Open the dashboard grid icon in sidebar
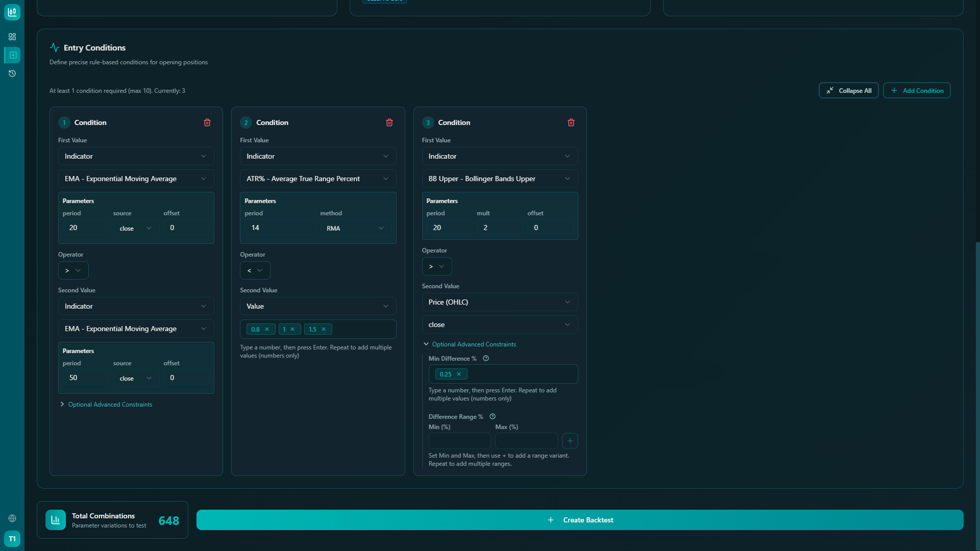The image size is (980, 551). click(12, 37)
